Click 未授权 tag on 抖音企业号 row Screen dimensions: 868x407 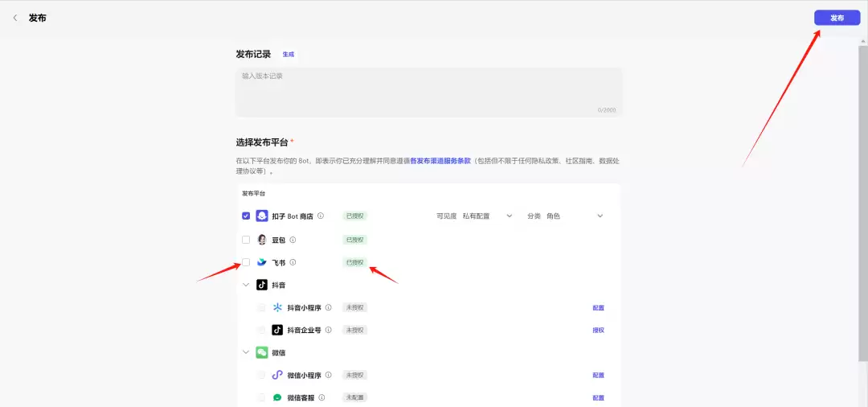click(355, 330)
